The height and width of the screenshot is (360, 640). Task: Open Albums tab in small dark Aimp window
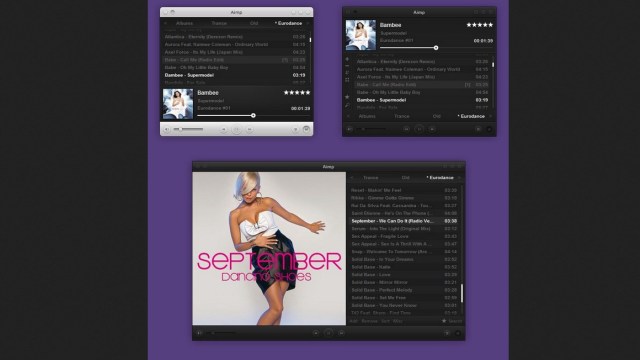tap(367, 116)
